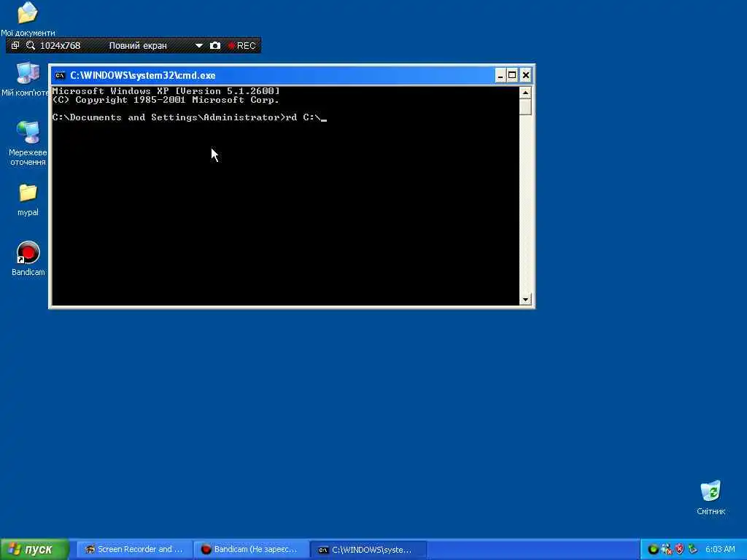Maximize the cmd.exe window
Screen dimensions: 747x560
coord(512,75)
